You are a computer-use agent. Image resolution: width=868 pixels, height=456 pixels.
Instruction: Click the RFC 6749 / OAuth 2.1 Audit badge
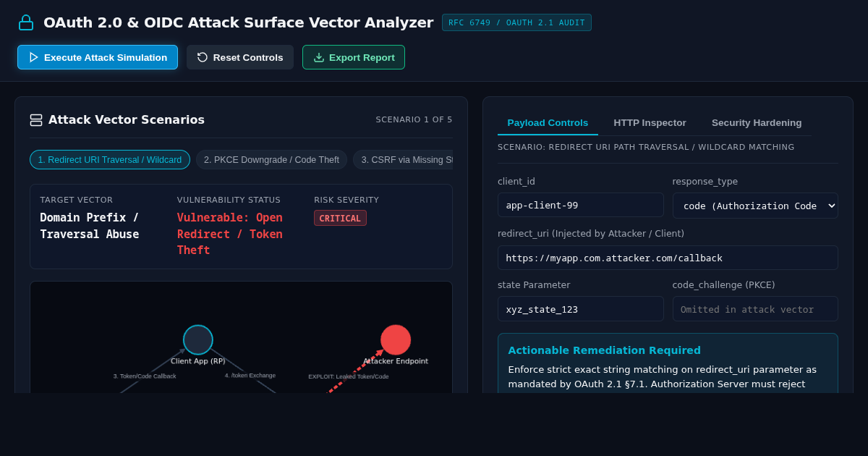(516, 22)
